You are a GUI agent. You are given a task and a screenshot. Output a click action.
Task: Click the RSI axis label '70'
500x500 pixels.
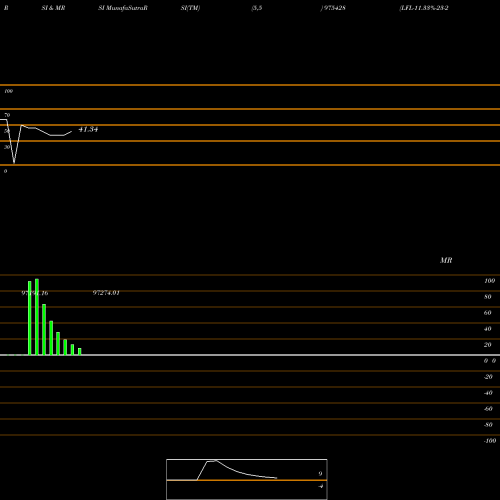[x=7, y=115]
